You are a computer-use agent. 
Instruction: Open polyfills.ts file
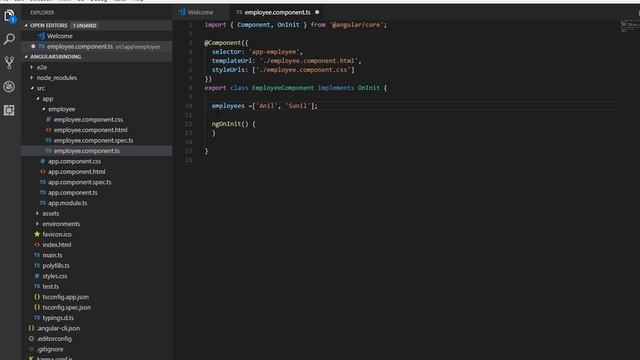[x=97, y=266]
